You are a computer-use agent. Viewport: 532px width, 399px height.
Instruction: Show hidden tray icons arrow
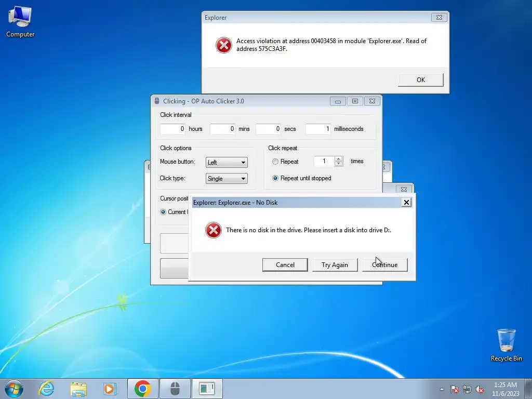[x=442, y=389]
